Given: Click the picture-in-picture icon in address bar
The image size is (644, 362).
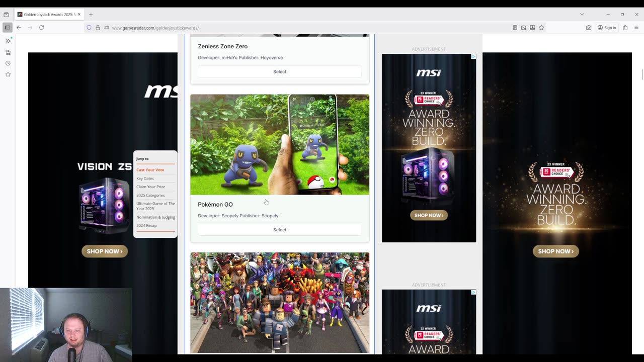Looking at the screenshot, I should [524, 28].
